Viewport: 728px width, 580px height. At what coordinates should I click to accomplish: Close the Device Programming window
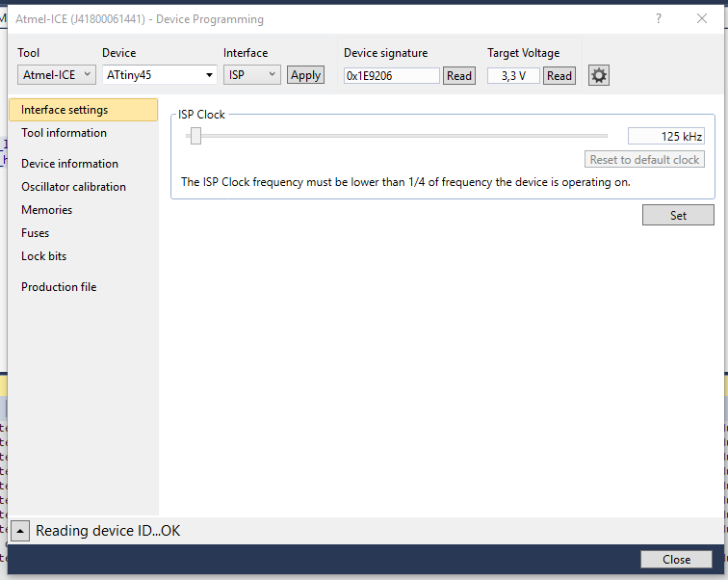[702, 18]
